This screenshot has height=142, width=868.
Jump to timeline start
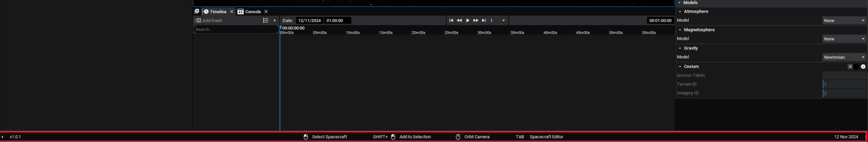pyautogui.click(x=451, y=21)
